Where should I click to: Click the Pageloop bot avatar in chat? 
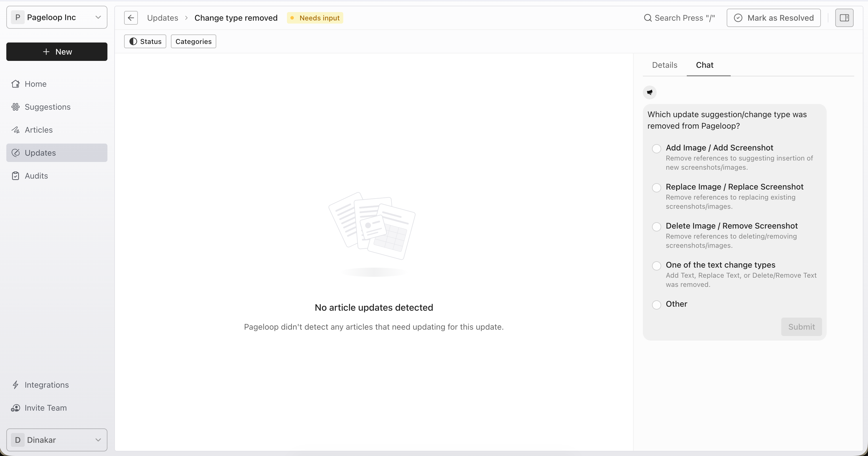click(x=650, y=92)
